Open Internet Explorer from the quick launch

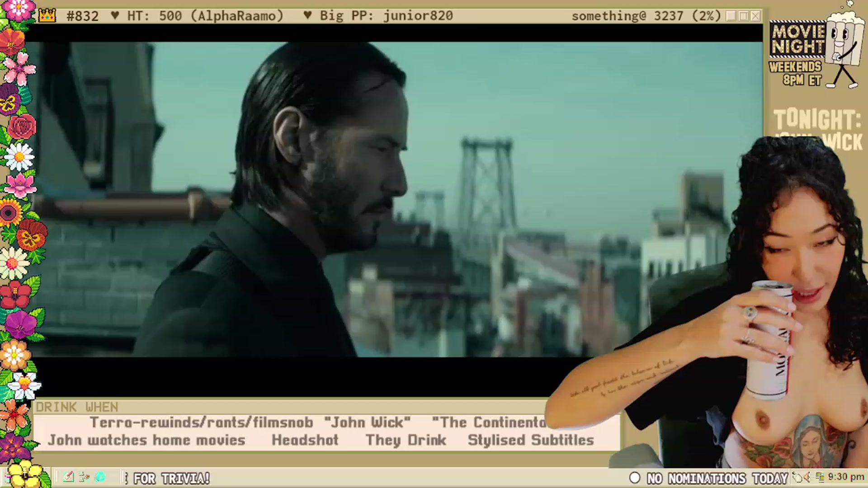[x=100, y=477]
